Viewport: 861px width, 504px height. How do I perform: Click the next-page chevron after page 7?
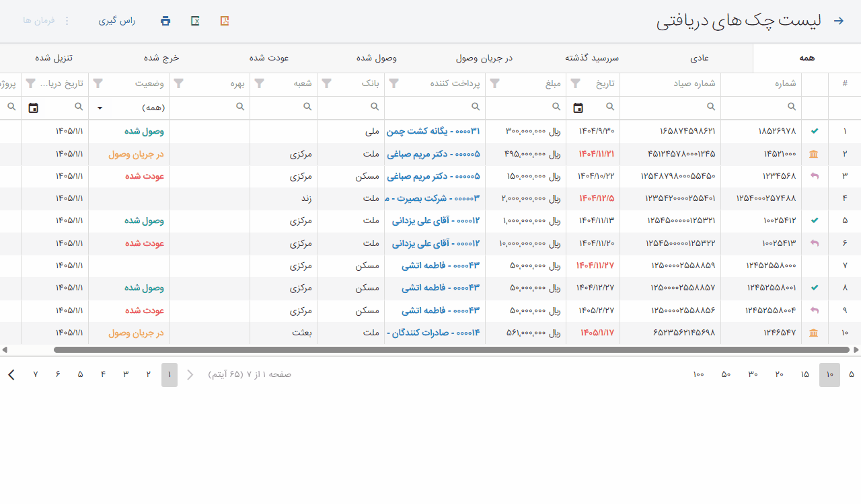[x=11, y=374]
